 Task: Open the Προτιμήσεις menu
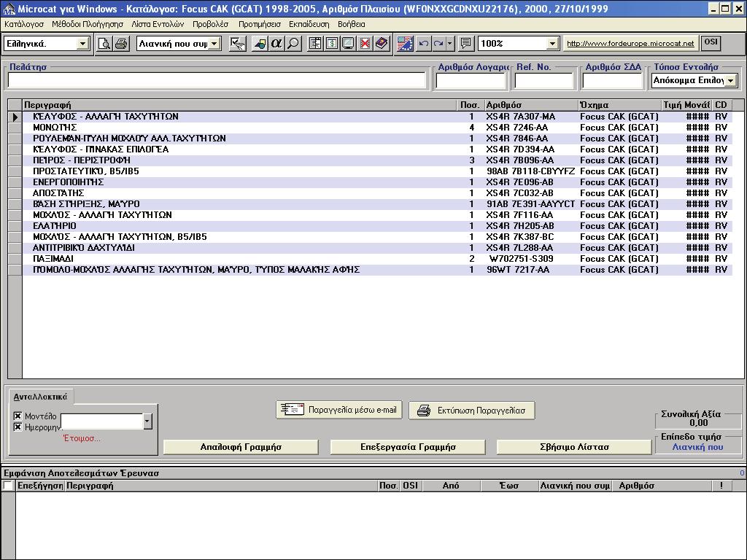[x=260, y=24]
